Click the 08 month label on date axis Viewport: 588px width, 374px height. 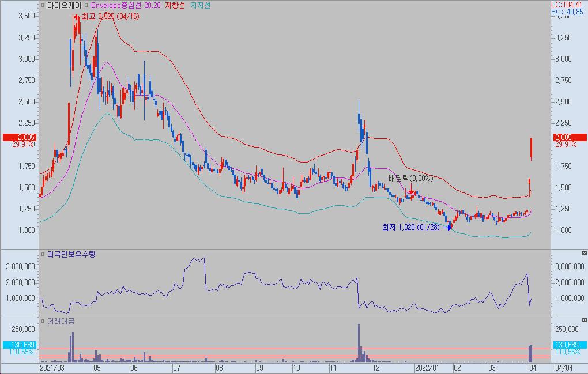pyautogui.click(x=220, y=368)
